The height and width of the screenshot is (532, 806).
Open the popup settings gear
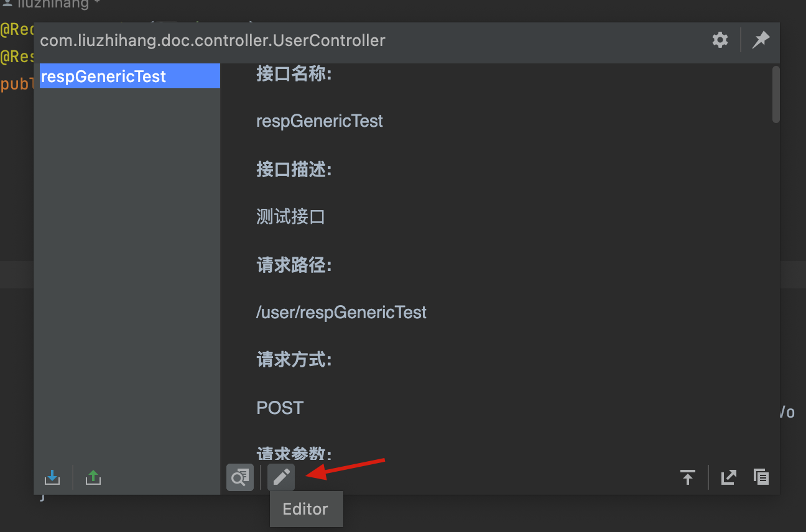click(720, 40)
